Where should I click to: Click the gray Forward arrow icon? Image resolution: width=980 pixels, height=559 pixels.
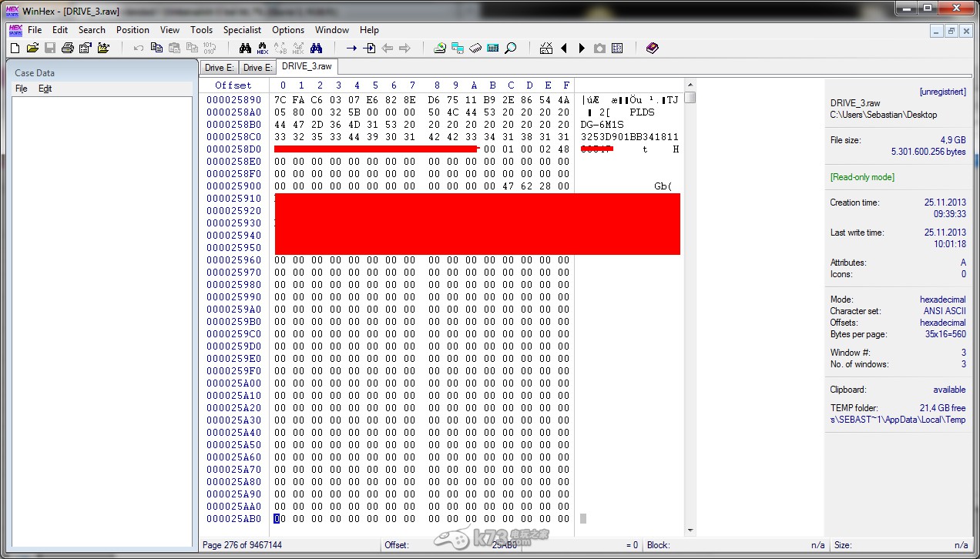tap(404, 48)
